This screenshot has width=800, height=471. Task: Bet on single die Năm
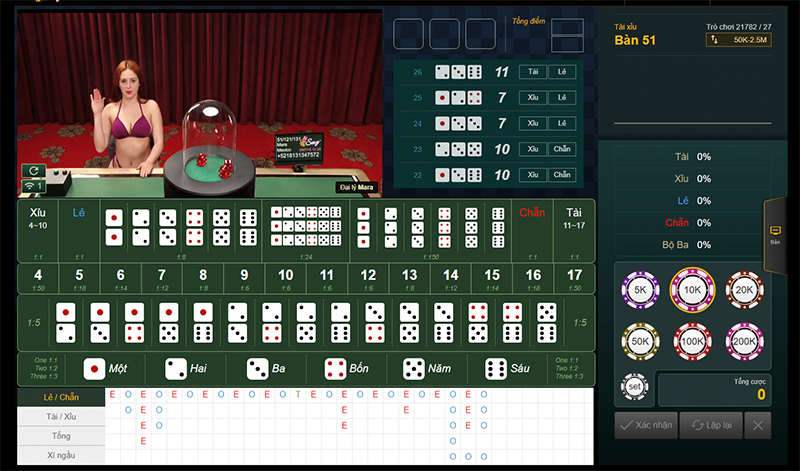(427, 368)
